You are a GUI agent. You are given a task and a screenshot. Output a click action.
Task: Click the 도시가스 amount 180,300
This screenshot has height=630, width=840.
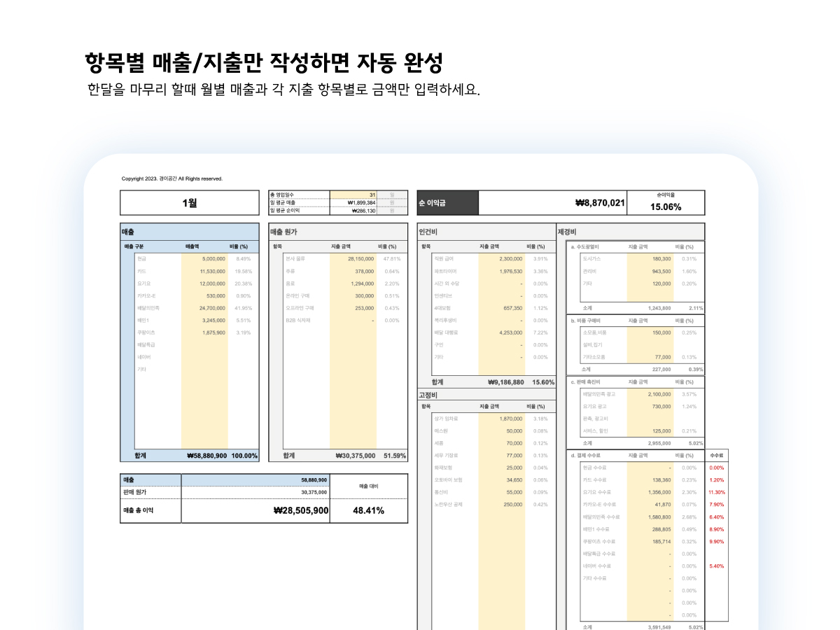coord(662,258)
